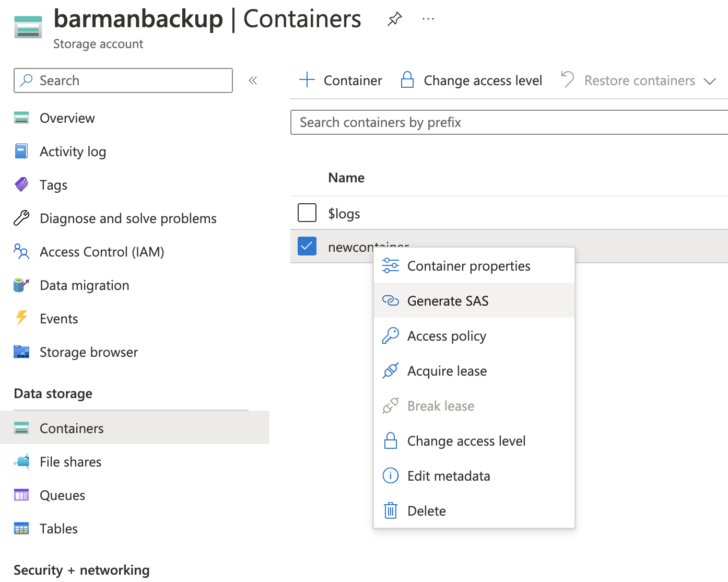Select Delete in the context menu
This screenshot has height=582, width=728.
[426, 511]
